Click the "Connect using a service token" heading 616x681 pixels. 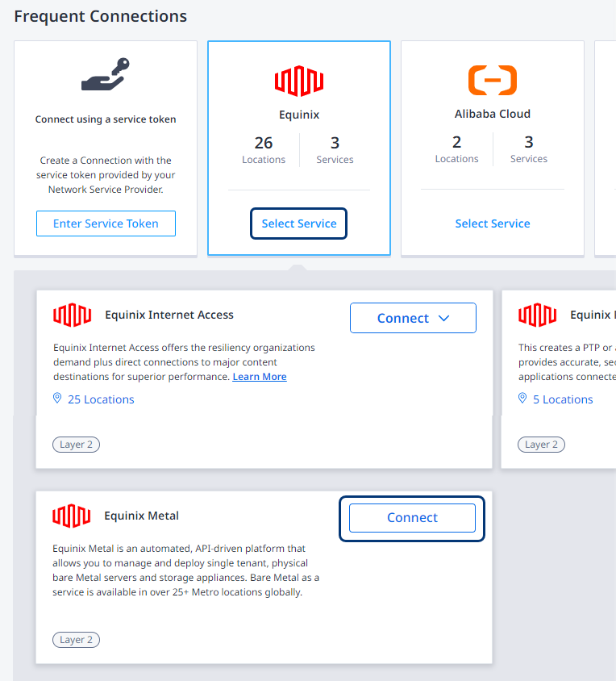(106, 119)
